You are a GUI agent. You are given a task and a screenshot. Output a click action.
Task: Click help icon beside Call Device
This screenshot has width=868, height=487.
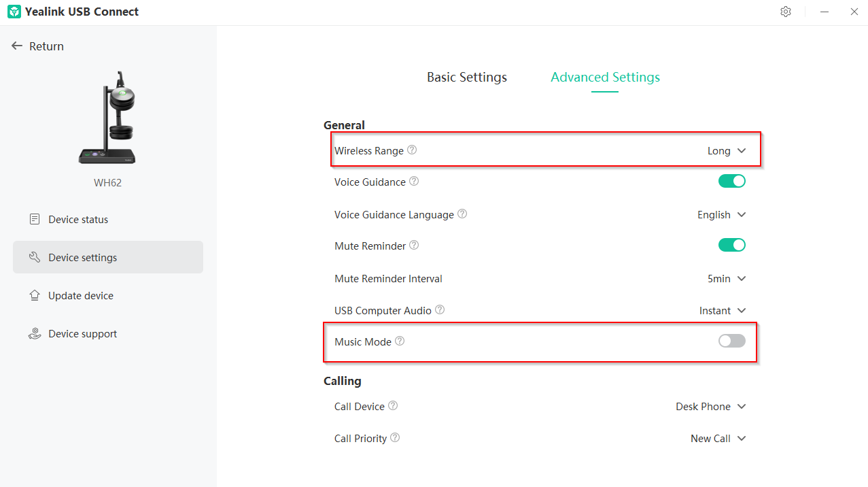point(393,406)
